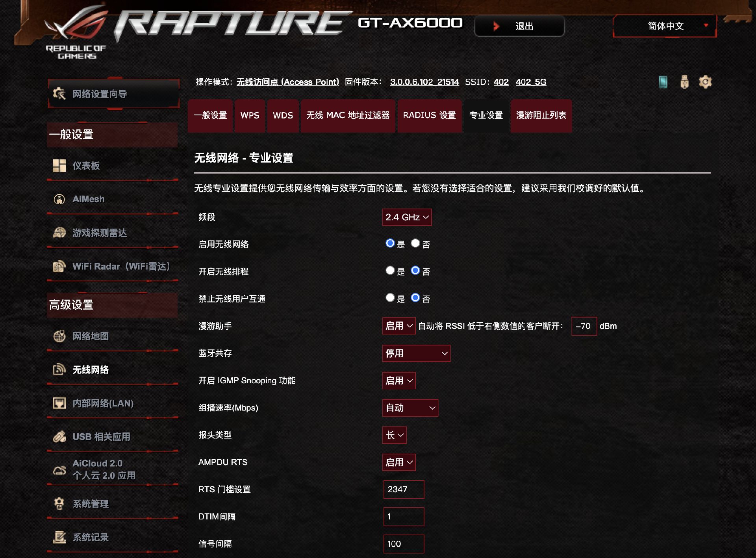The height and width of the screenshot is (558, 756).
Task: Click the USB device status icon
Action: [x=684, y=82]
